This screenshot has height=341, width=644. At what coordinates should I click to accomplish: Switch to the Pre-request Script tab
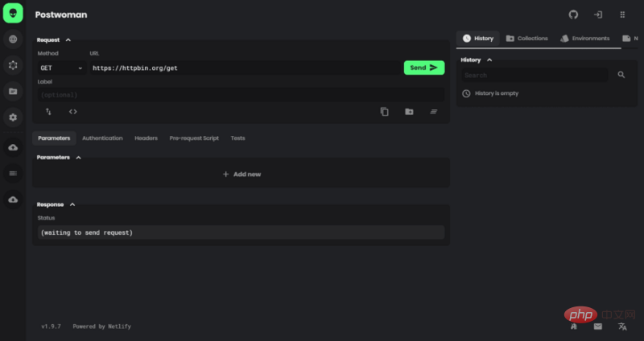pos(194,138)
